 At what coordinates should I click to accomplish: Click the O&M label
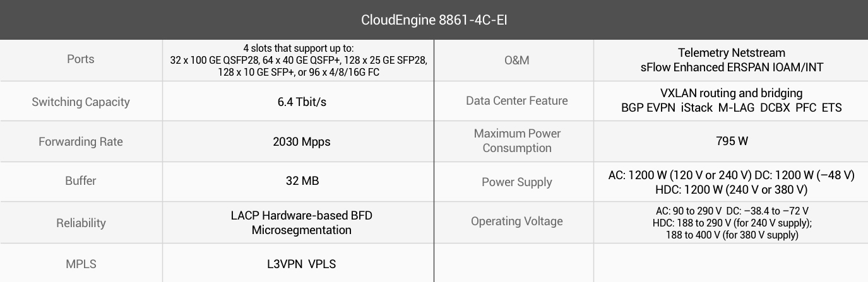(x=517, y=60)
